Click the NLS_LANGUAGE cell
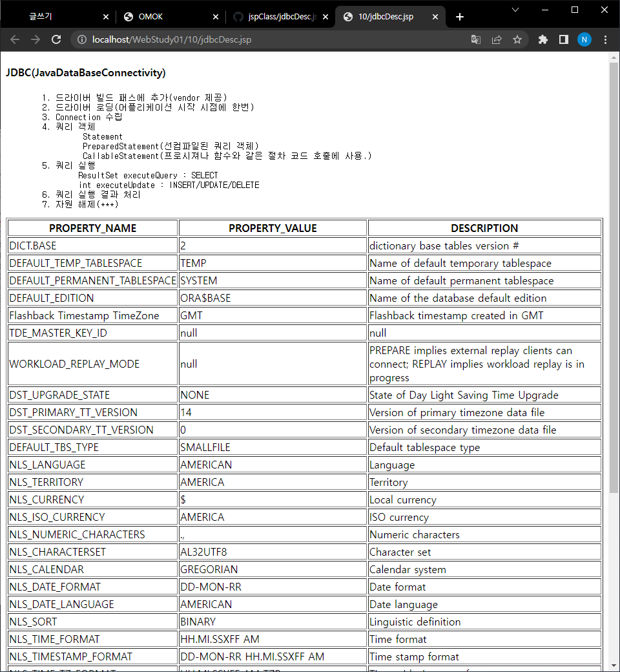The width and height of the screenshot is (620, 672). 92,465
